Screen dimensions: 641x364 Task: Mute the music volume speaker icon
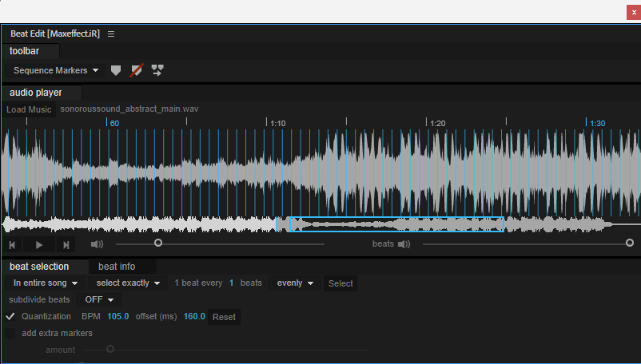[97, 244]
